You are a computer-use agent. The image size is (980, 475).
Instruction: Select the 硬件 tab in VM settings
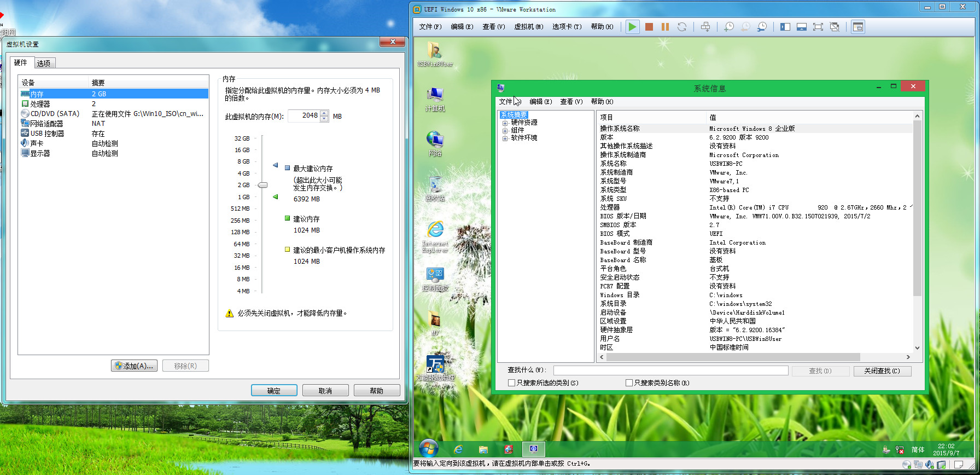pos(21,62)
